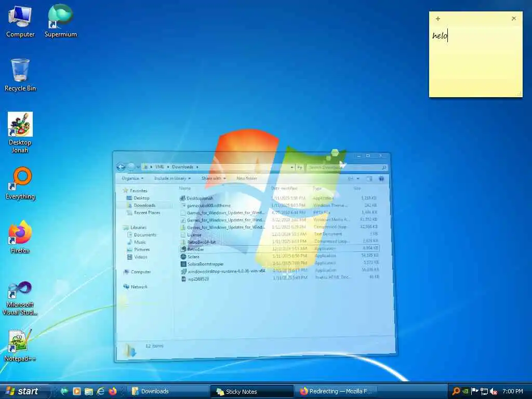Open the Organize dropdown menu
The height and width of the screenshot is (399, 532).
(x=132, y=178)
